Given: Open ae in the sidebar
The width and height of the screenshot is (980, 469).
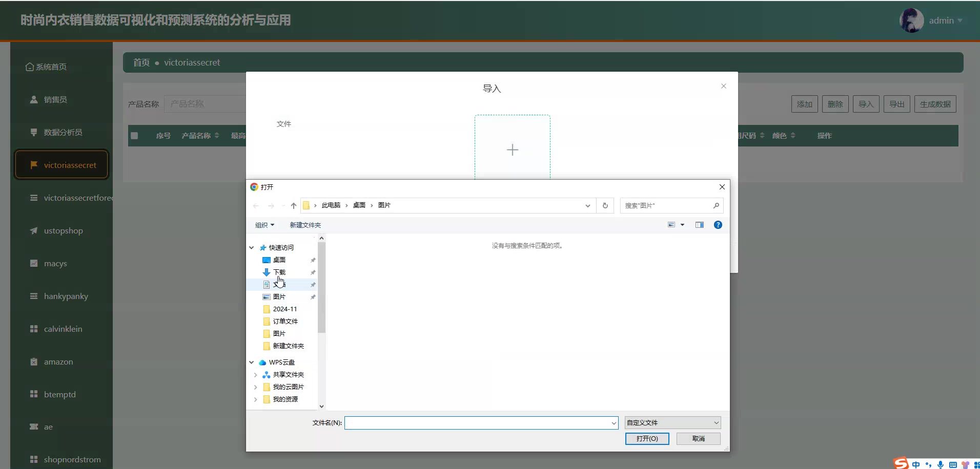Looking at the screenshot, I should tap(62, 427).
